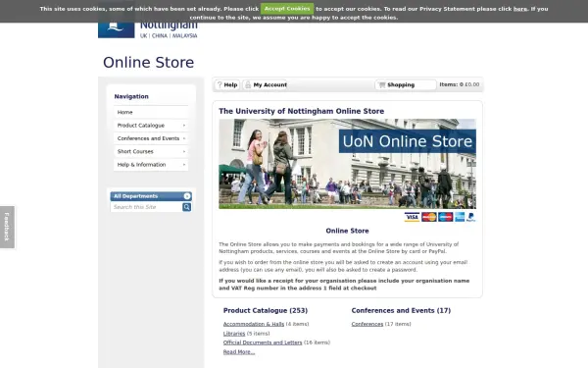Click the University of Nottingham logo
The image size is (588, 368).
(x=148, y=29)
